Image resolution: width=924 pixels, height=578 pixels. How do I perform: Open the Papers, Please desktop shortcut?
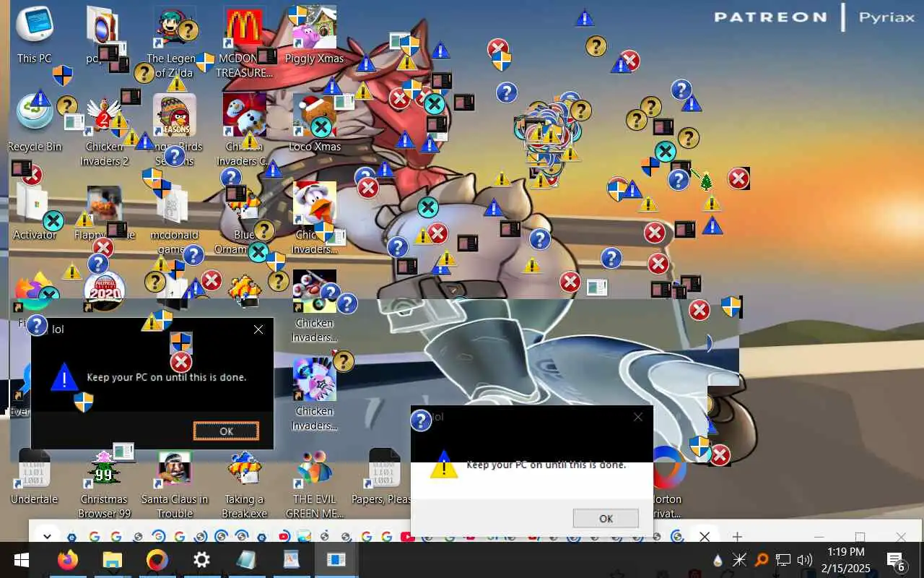(x=384, y=477)
